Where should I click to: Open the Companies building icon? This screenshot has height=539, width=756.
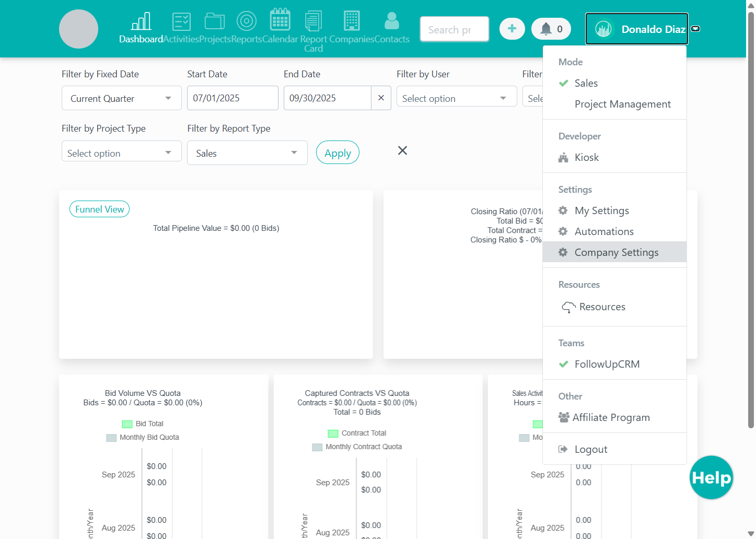coord(352,21)
